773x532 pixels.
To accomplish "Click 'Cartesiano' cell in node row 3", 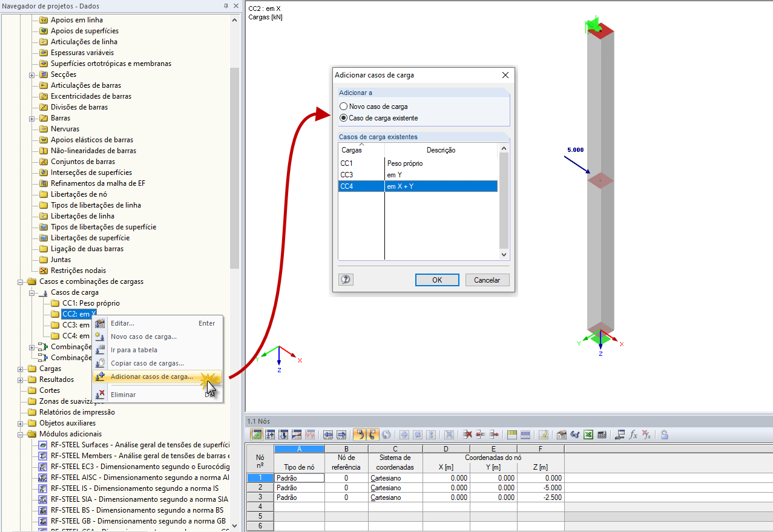I will click(395, 498).
